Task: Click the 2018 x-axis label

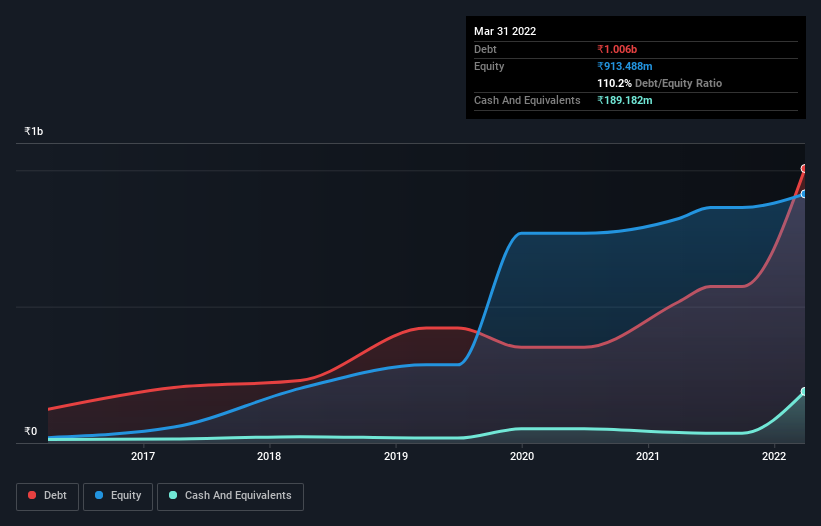Action: [x=269, y=456]
